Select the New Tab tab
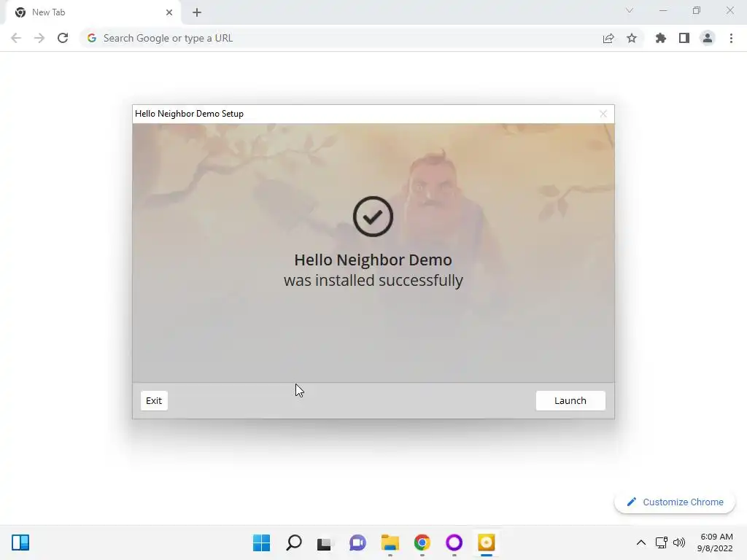Screen dimensions: 747x560 coord(93,12)
